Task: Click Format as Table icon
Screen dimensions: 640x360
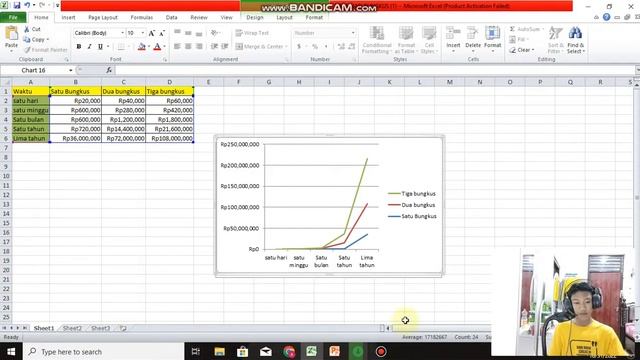Action: (406, 34)
